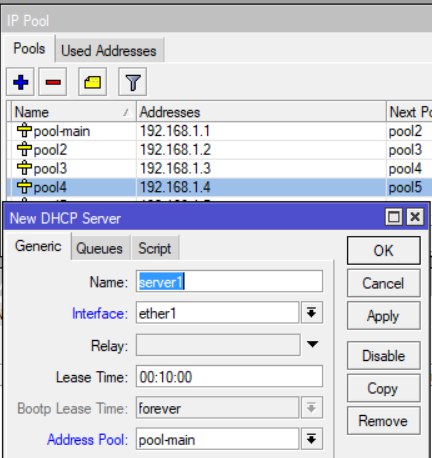Image resolution: width=432 pixels, height=458 pixels.
Task: Open the Used Addresses tab
Action: (x=109, y=51)
